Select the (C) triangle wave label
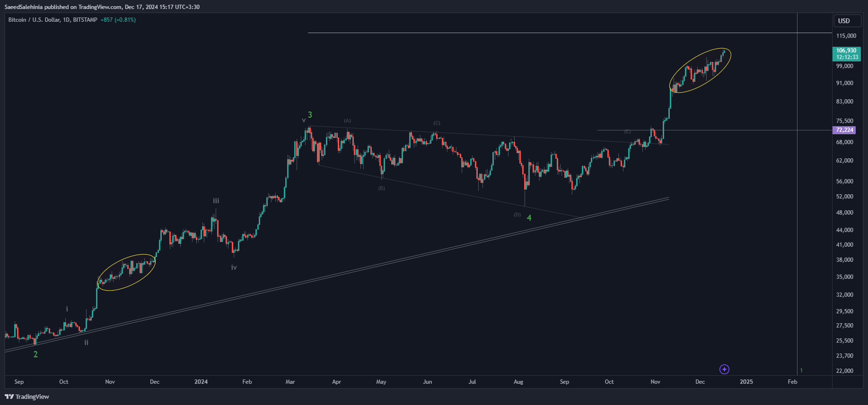 point(437,123)
